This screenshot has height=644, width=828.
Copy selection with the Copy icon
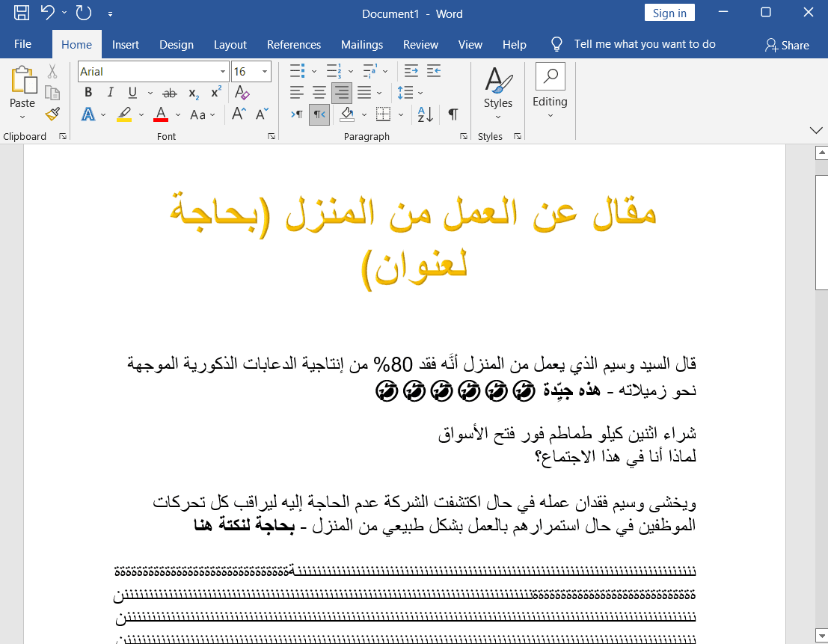point(52,93)
